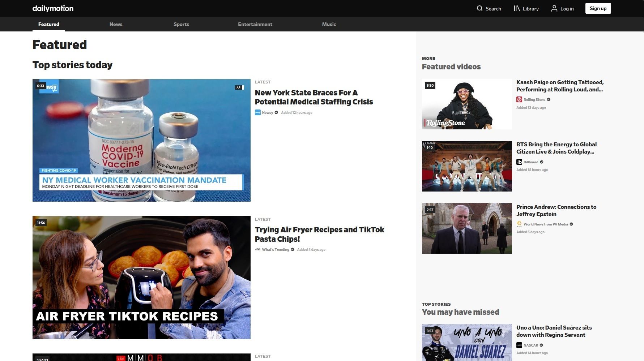Play the Air Fryer TikTok Recipes thumbnail
The image size is (644, 361).
tap(141, 278)
